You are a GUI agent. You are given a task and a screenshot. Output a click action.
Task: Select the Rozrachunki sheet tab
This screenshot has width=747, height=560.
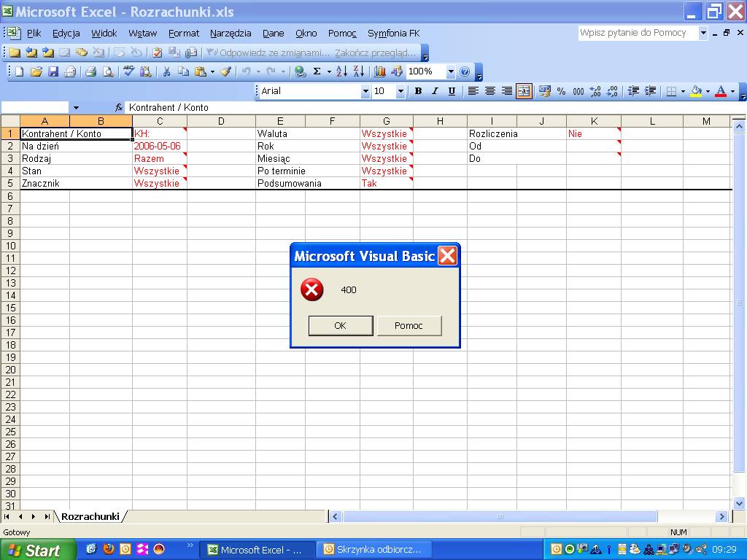pyautogui.click(x=90, y=516)
